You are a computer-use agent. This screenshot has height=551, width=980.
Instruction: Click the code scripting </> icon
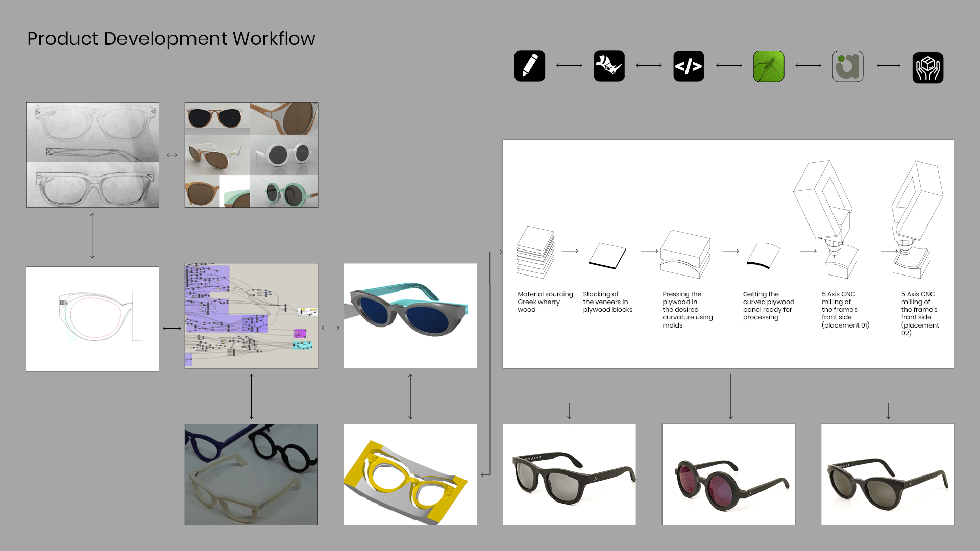pos(689,65)
